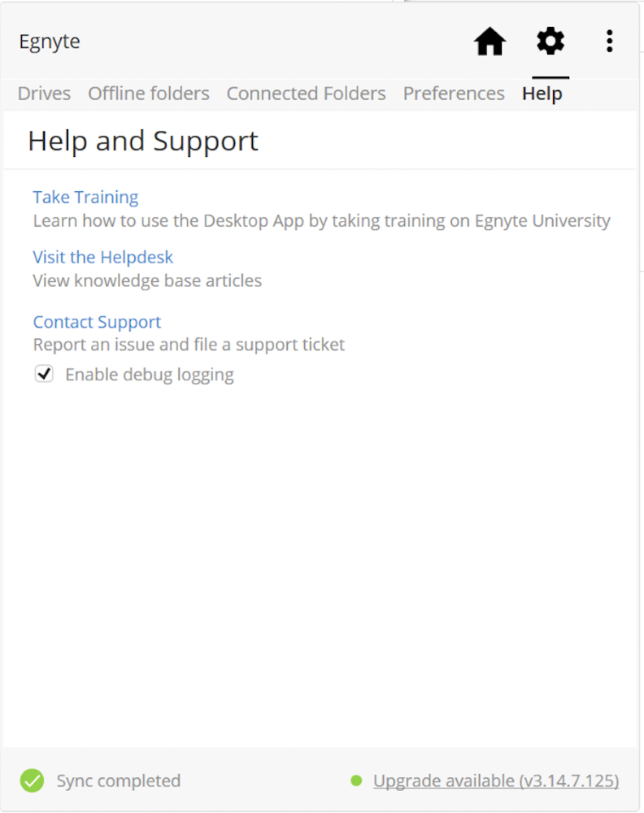Open the Offline folders tab
This screenshot has width=644, height=813.
click(148, 93)
